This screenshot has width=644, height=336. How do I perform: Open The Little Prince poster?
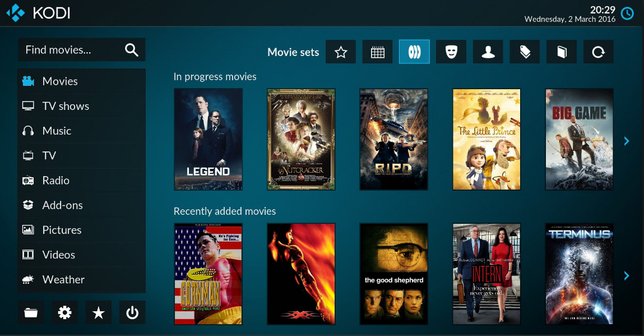[487, 140]
